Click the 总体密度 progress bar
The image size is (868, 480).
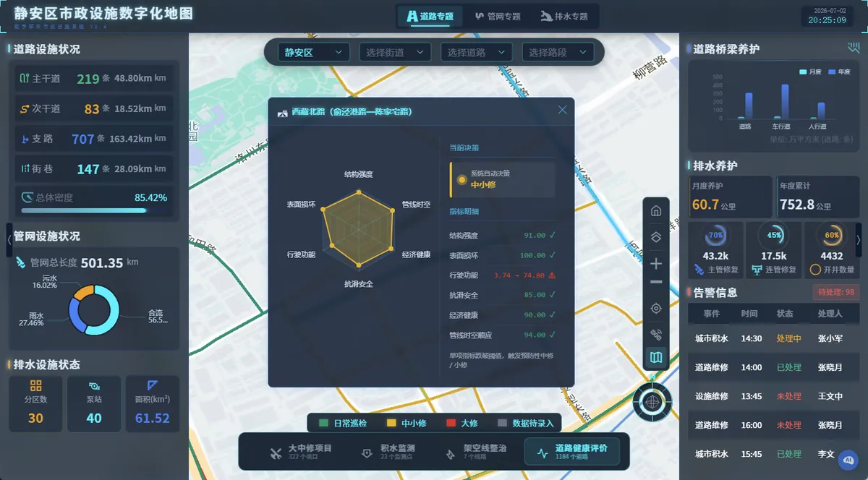(94, 210)
